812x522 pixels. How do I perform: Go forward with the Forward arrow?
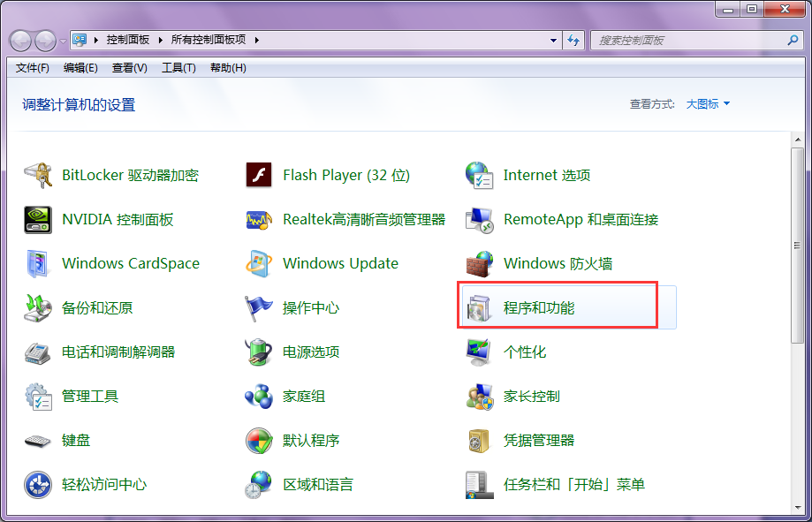(x=46, y=41)
